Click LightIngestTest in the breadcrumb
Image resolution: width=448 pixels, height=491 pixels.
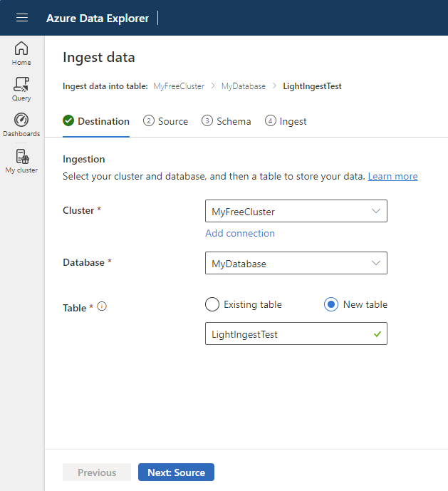coord(312,86)
